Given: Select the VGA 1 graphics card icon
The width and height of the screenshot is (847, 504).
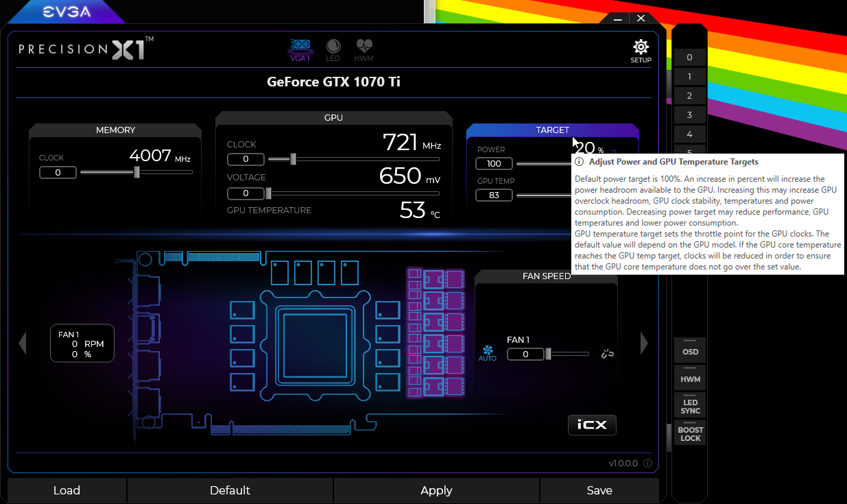Looking at the screenshot, I should (x=301, y=49).
